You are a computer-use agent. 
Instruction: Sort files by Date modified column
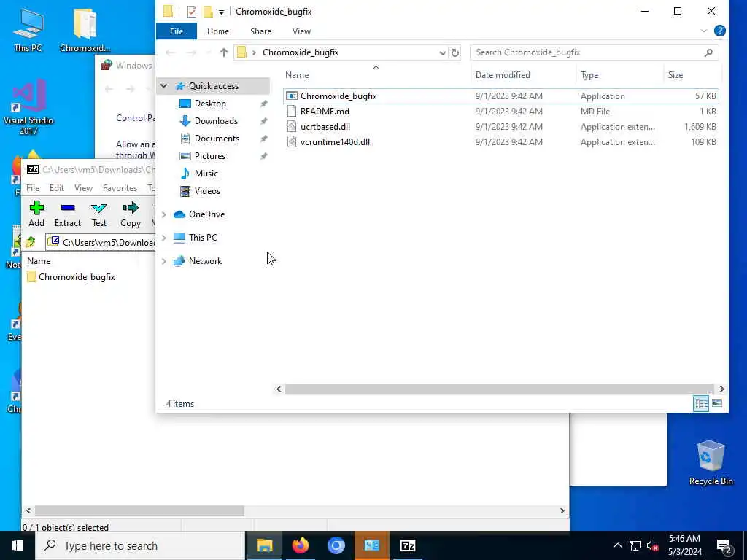[523, 75]
